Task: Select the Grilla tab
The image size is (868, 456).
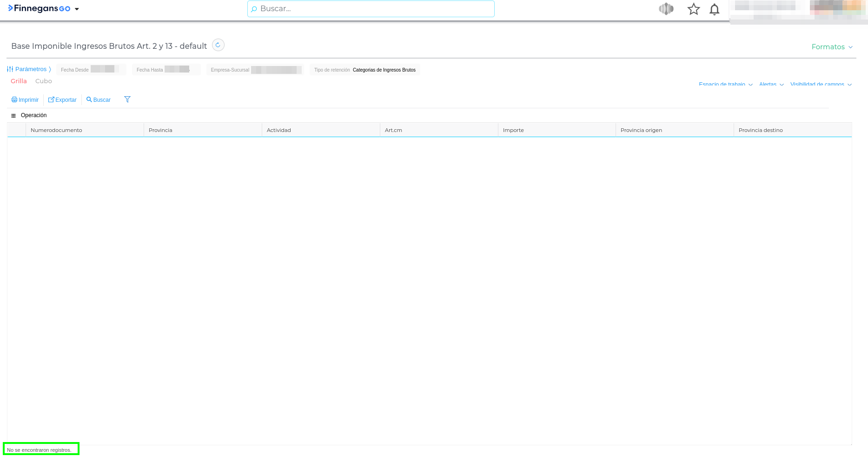Action: click(19, 81)
